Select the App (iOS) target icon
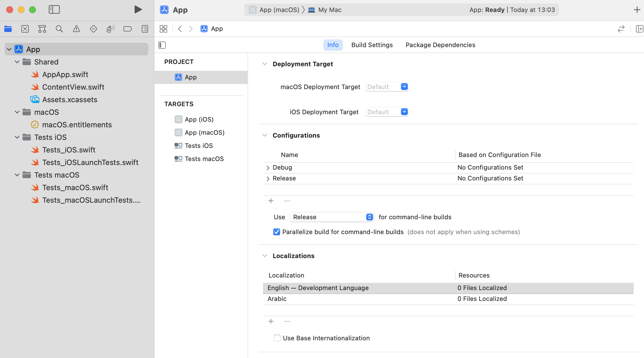 [x=177, y=119]
